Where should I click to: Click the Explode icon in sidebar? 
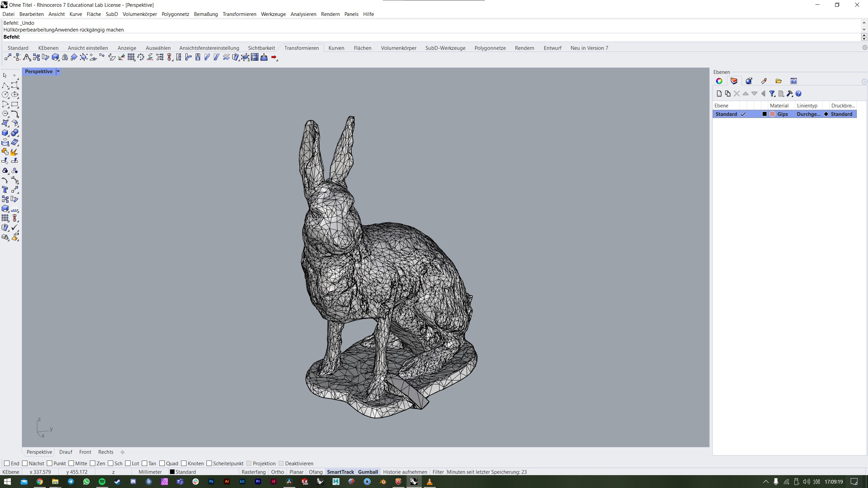point(14,151)
